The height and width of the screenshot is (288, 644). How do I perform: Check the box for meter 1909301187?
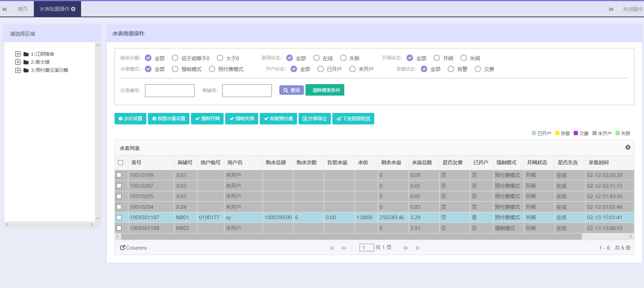pos(119,217)
